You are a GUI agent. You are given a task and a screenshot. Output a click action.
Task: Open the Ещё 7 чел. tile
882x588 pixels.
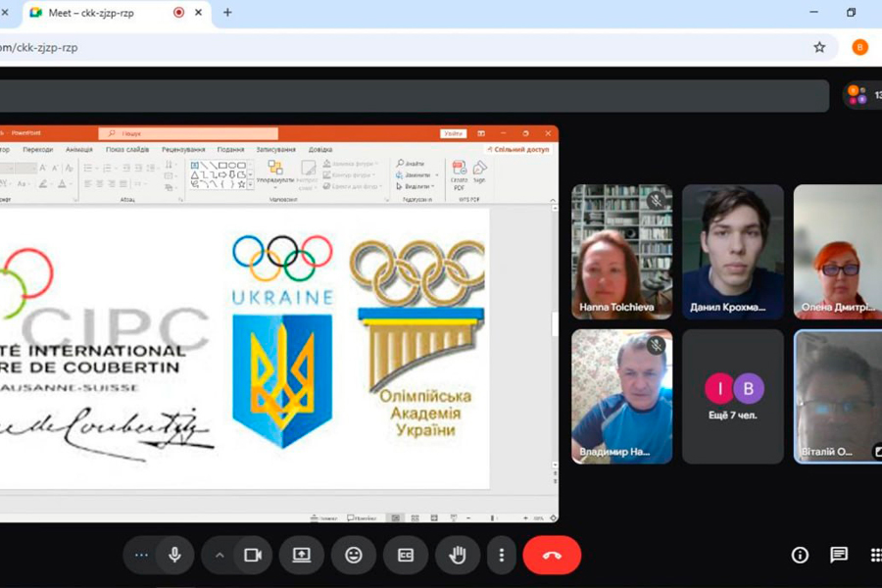(x=733, y=397)
